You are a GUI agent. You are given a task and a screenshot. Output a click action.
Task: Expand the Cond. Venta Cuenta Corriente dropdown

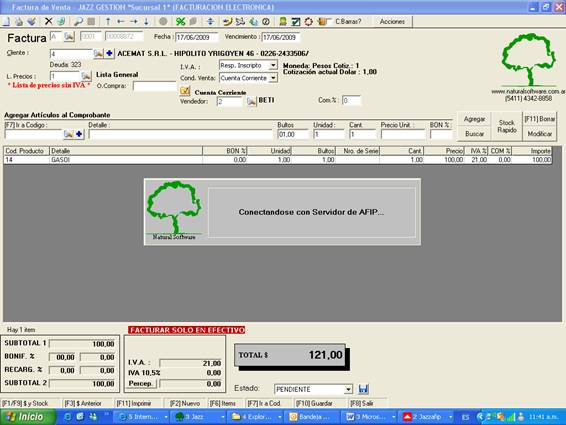(x=273, y=78)
